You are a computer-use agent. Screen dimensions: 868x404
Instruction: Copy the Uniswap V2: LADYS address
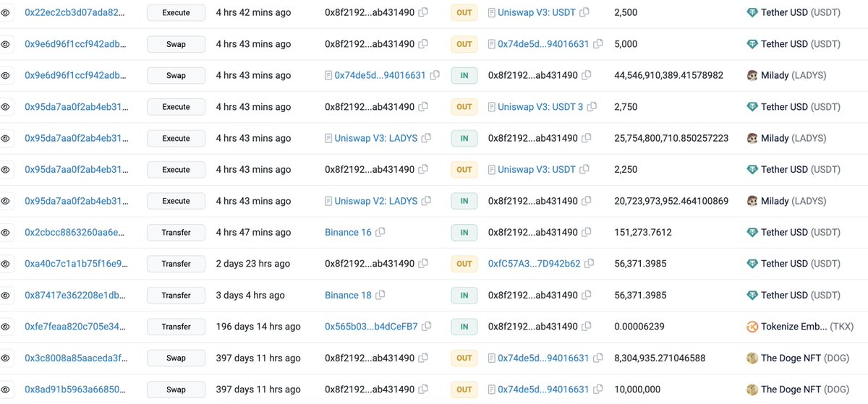tap(426, 201)
